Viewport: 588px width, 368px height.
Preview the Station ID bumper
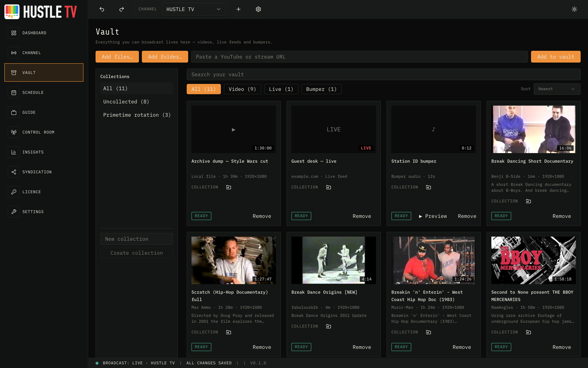[x=433, y=216]
